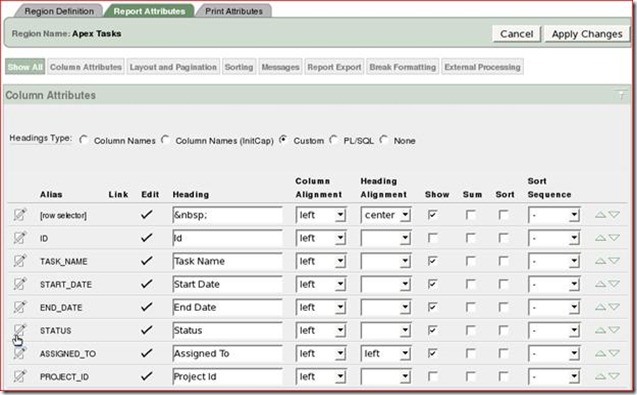
Task: Select Custom headings type radio
Action: [283, 140]
